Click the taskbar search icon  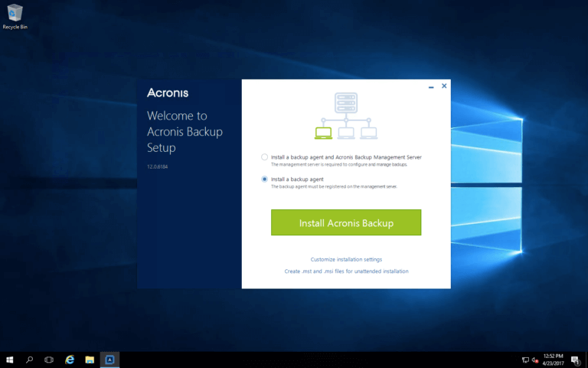pos(29,360)
